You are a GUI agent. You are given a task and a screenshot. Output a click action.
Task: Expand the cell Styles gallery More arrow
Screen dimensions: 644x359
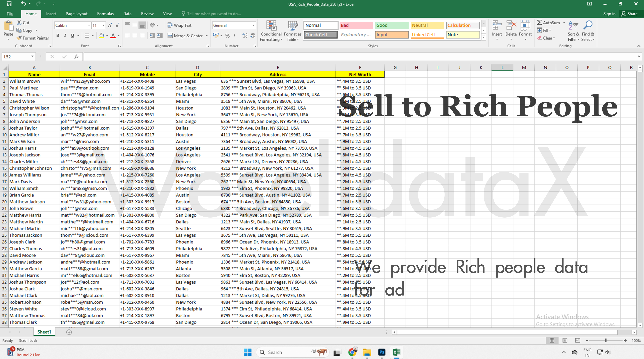coord(484,37)
